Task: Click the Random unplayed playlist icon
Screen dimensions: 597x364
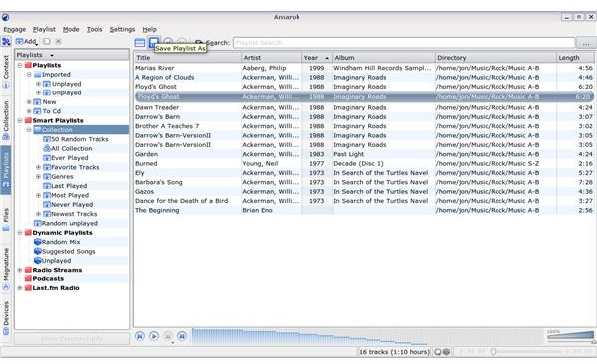Action: point(38,223)
